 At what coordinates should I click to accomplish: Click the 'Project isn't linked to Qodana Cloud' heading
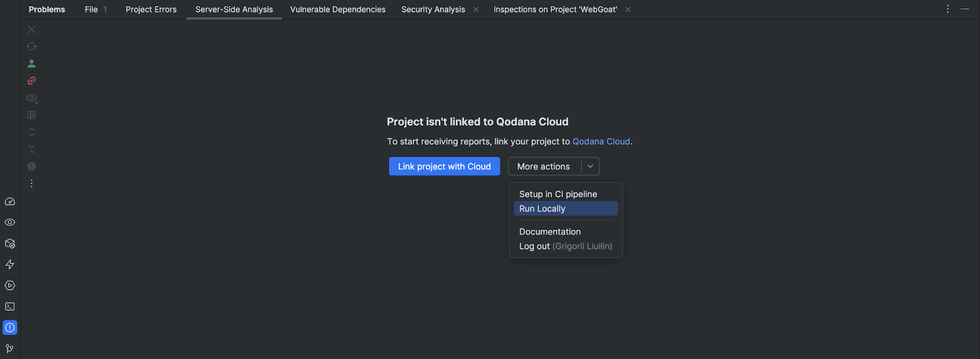point(478,122)
